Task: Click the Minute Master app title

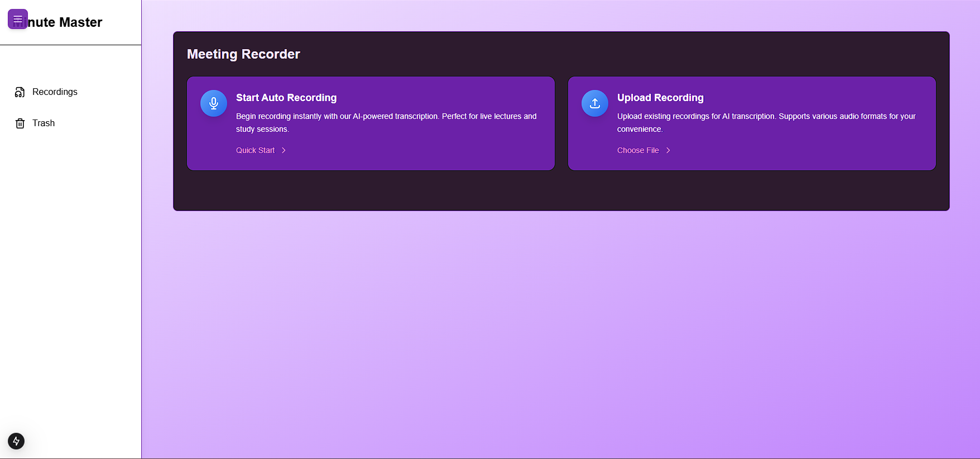Action: [58, 22]
